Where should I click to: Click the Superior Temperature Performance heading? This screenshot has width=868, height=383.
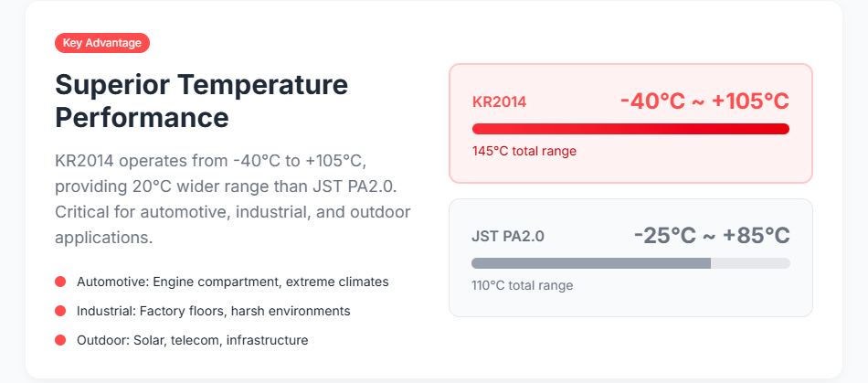pos(201,101)
